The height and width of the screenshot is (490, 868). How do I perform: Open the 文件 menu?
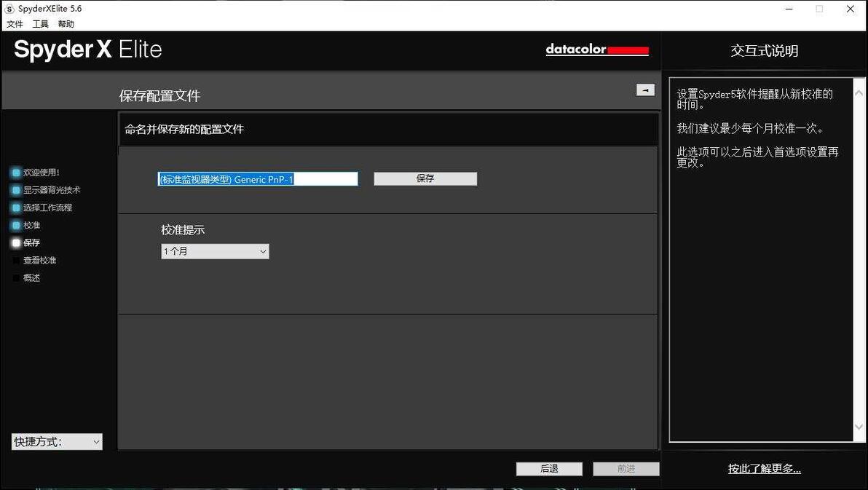pyautogui.click(x=15, y=24)
